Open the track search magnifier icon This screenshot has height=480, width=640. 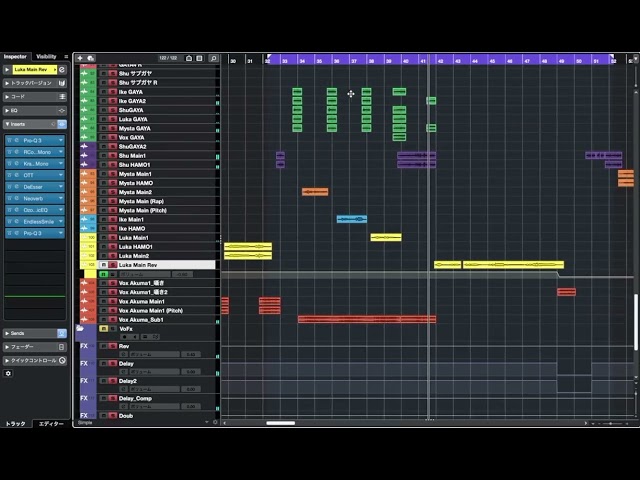213,58
